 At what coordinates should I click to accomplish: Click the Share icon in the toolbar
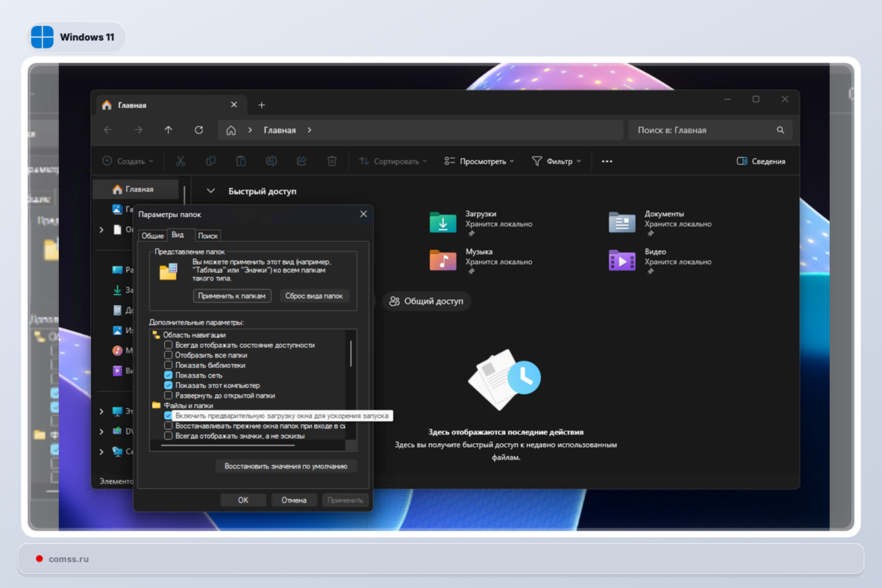(301, 160)
